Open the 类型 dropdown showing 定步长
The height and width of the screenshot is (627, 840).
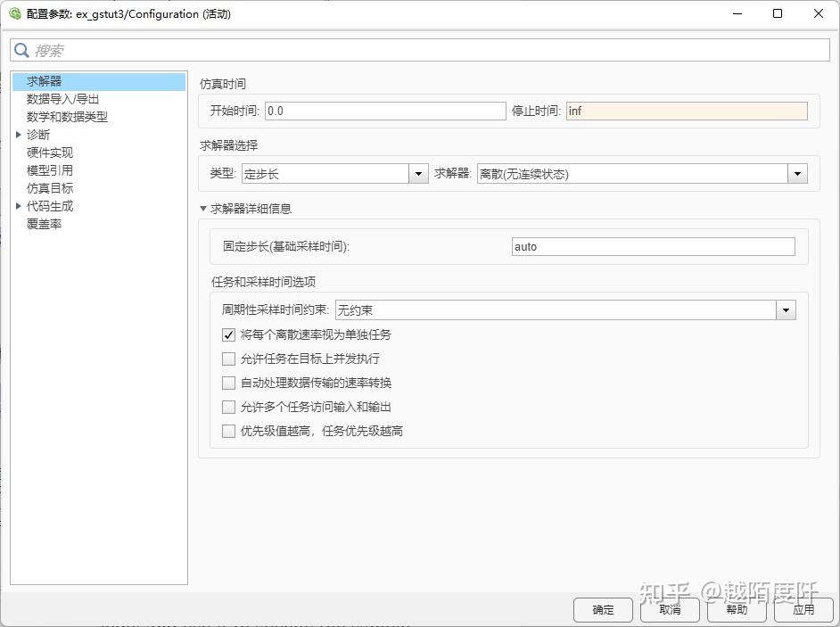click(x=417, y=173)
